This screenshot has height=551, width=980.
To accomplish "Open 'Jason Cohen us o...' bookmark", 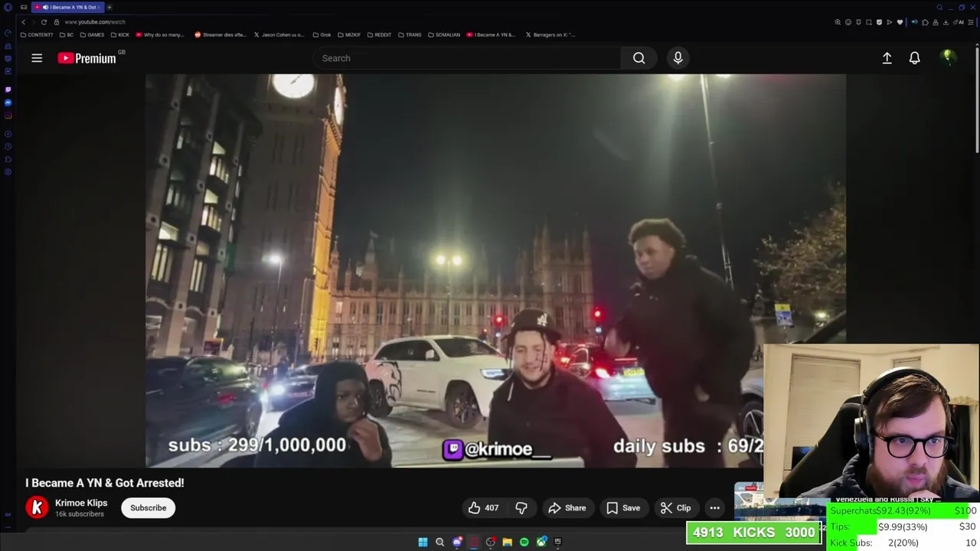I will pos(279,34).
